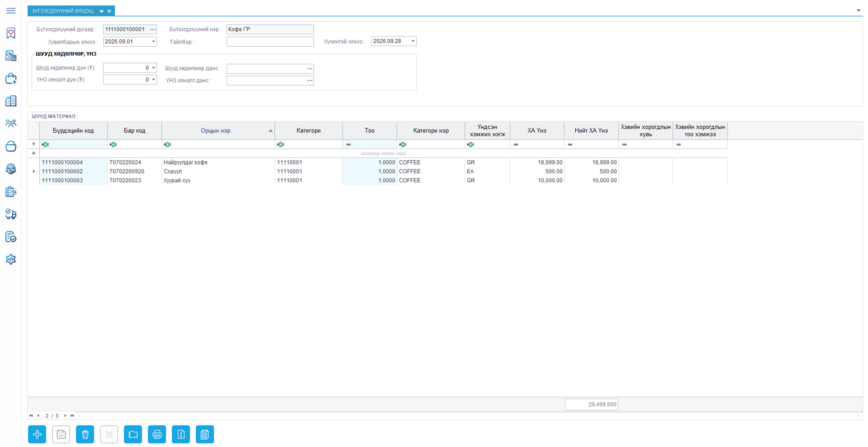Click the copy documents icon button
This screenshot has width=868, height=447.
coord(205,435)
